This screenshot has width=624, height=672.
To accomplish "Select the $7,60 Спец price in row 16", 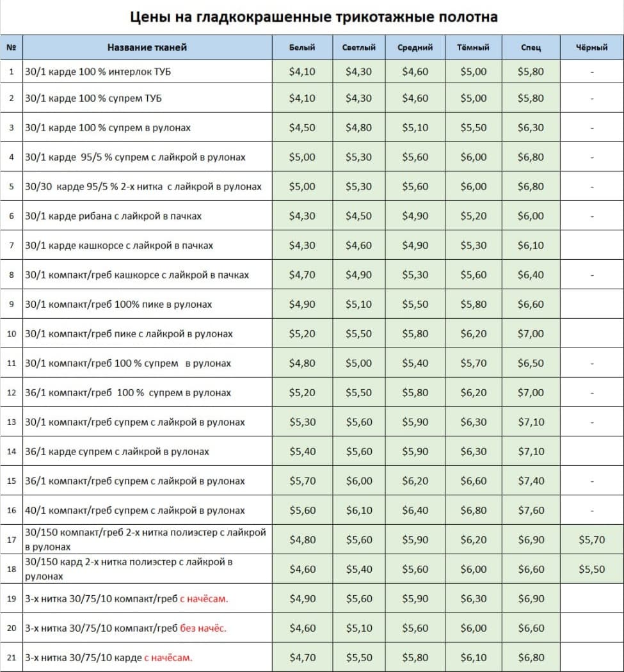I will point(531,511).
